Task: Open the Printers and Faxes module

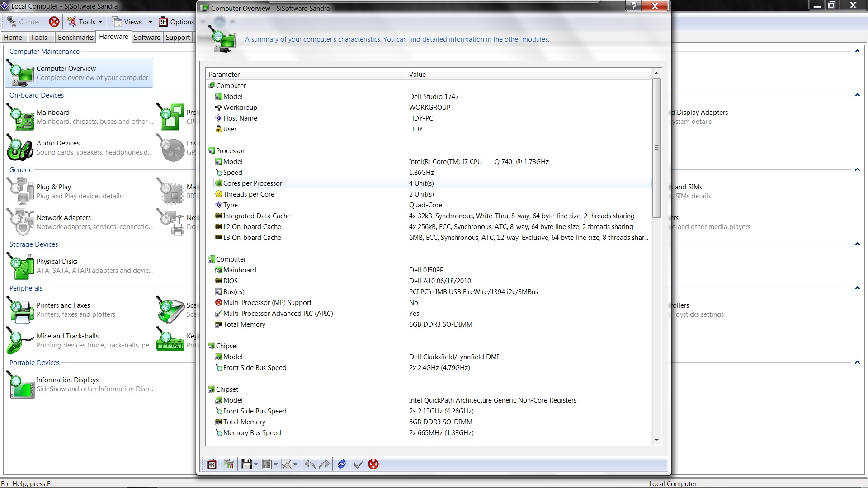Action: click(x=79, y=310)
